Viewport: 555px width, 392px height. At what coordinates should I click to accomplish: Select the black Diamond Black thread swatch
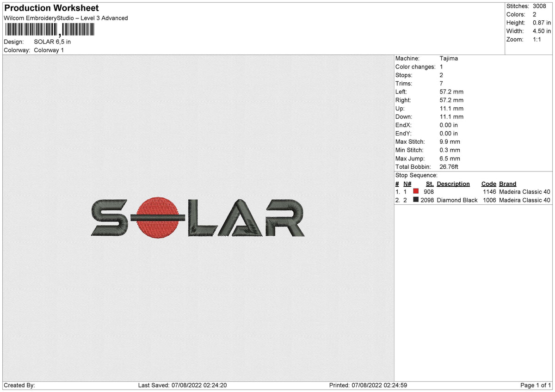(415, 200)
